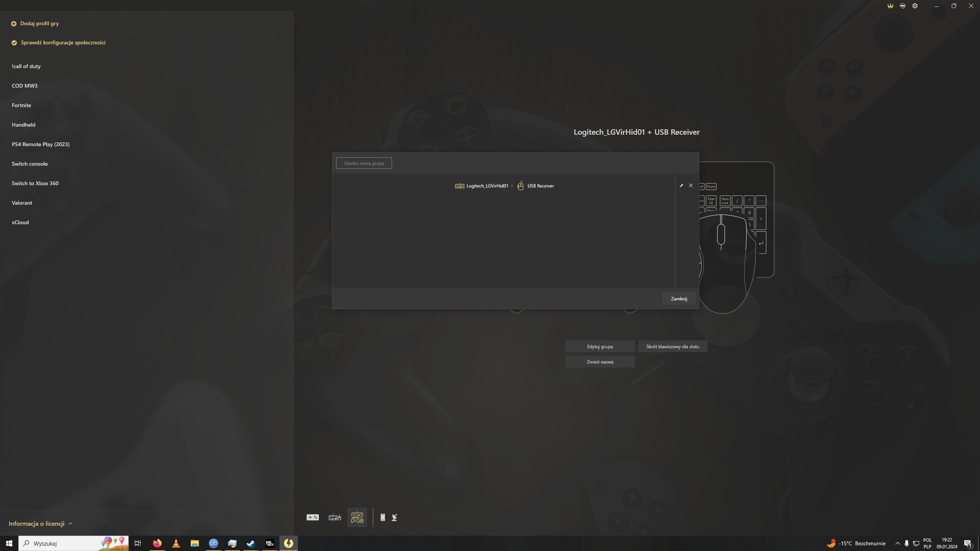Viewport: 980px width, 551px height.
Task: Select the Switch to Xbox 360 profile
Action: (35, 183)
